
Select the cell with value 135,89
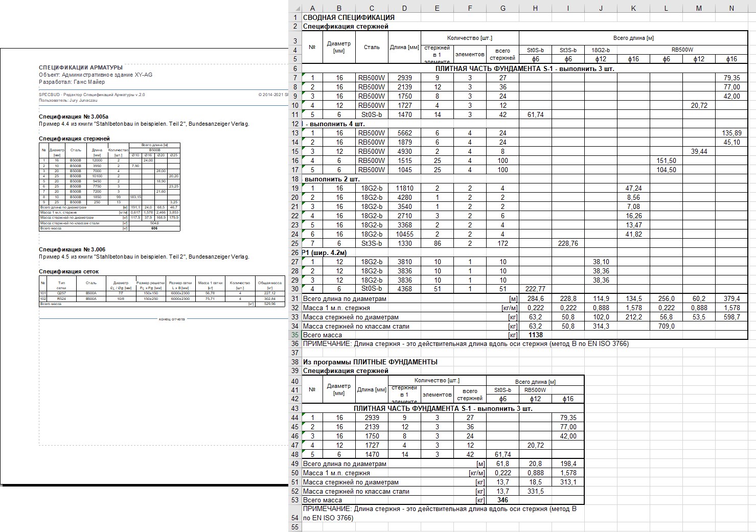[x=731, y=133]
